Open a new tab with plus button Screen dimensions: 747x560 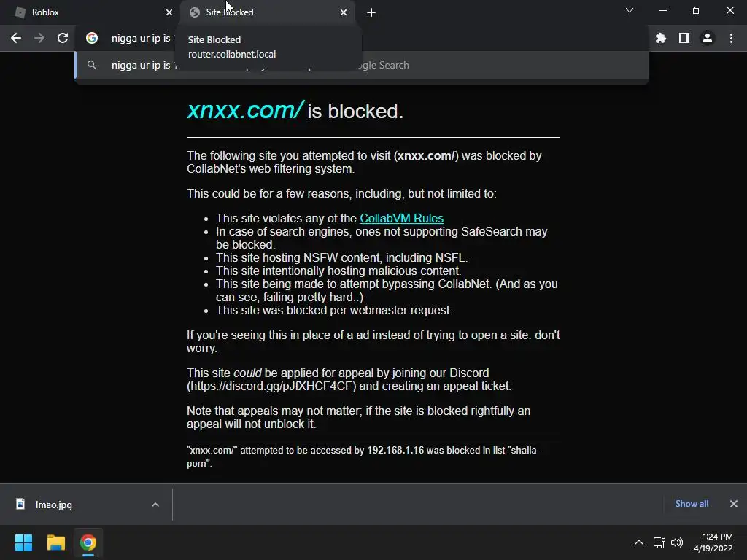click(x=371, y=12)
